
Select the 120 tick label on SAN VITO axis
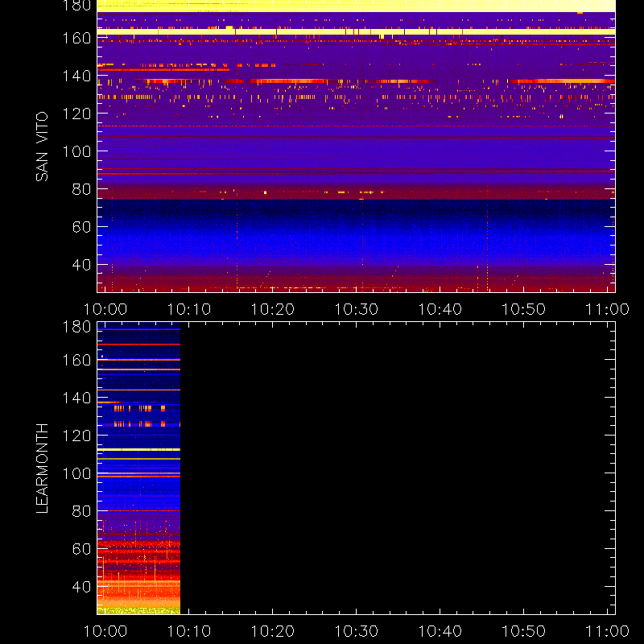(76, 114)
